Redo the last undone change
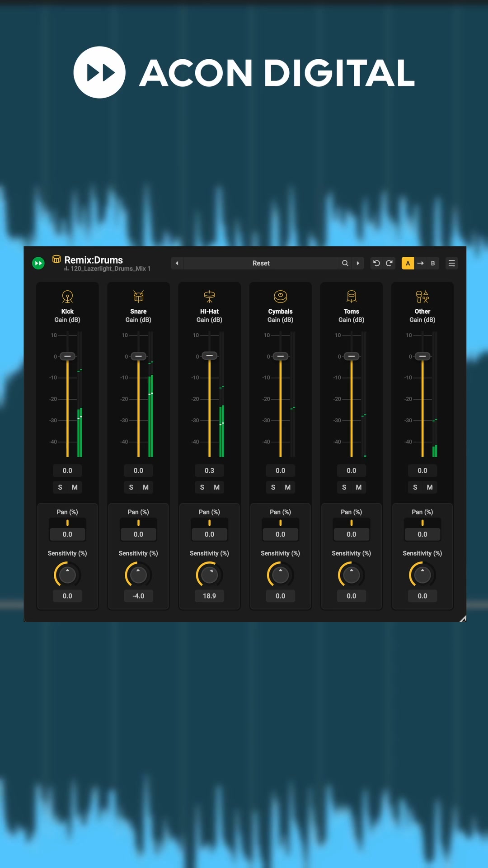This screenshot has width=488, height=868. pos(389,263)
